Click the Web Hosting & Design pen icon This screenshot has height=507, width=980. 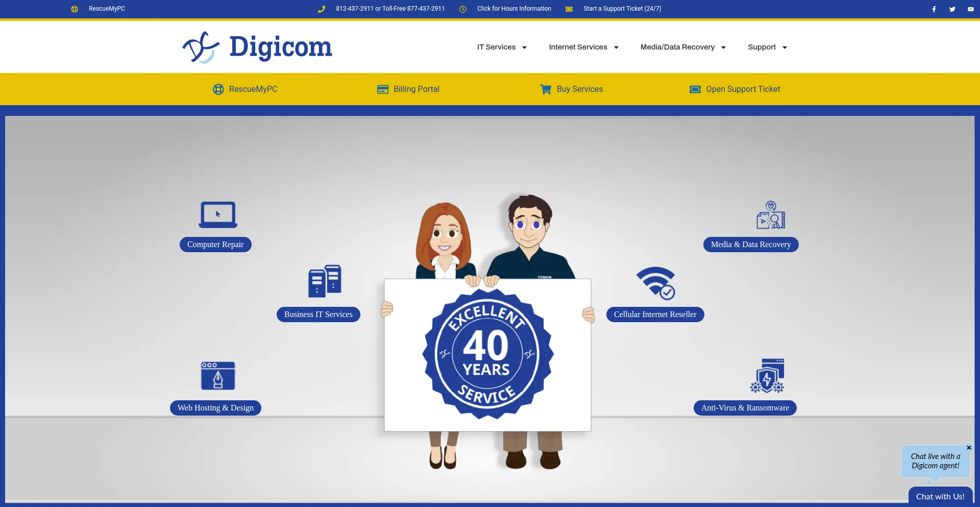pos(218,376)
